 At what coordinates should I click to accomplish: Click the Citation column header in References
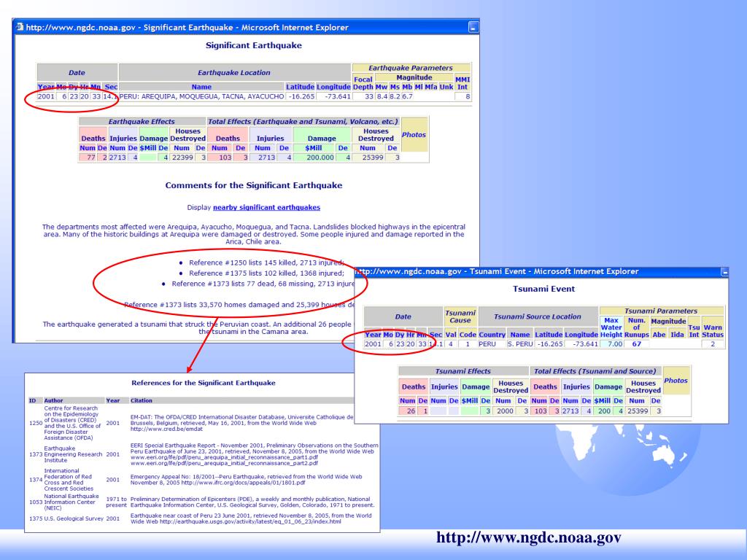coord(142,400)
